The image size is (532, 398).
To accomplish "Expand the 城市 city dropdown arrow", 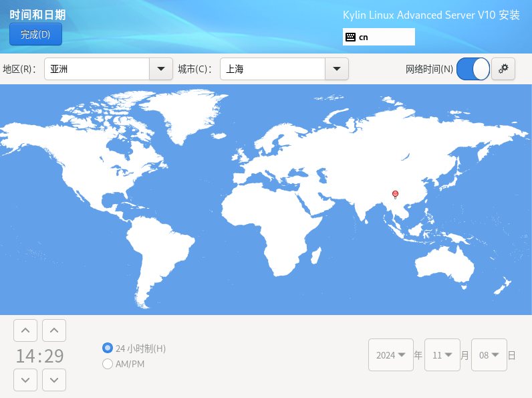I will tap(337, 69).
